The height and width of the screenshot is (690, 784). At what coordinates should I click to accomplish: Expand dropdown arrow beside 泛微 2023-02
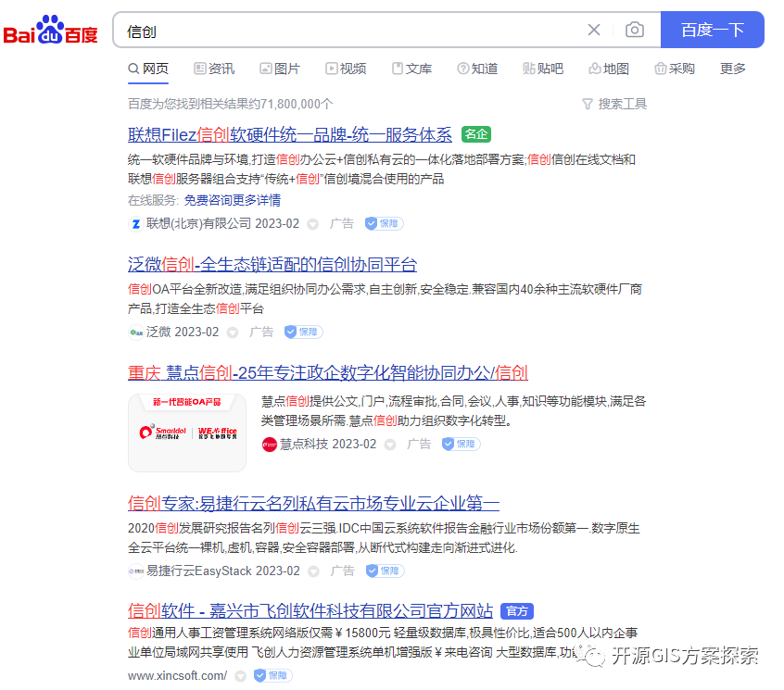click(x=233, y=332)
